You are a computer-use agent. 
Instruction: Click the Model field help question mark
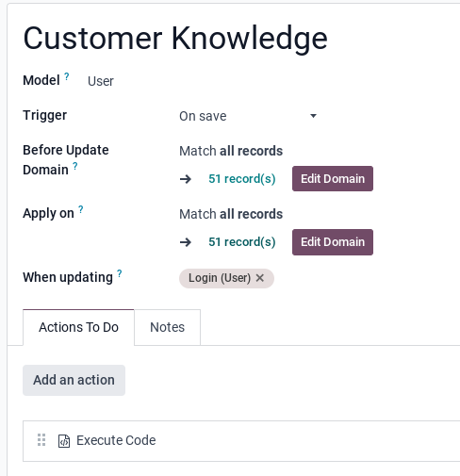(67, 76)
